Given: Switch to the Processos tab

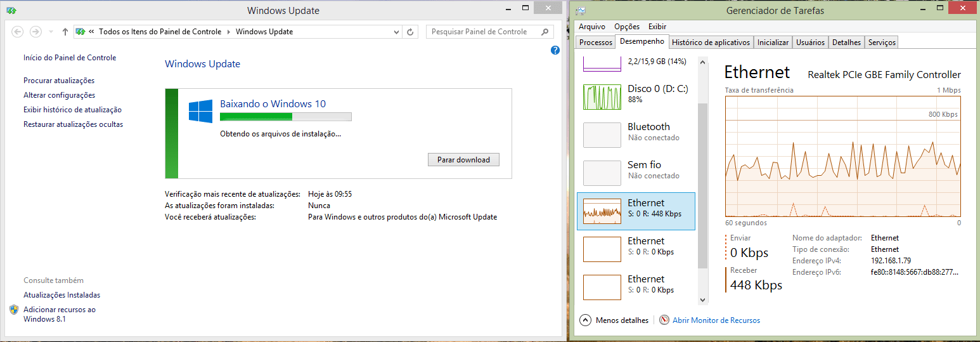Looking at the screenshot, I should [x=596, y=43].
